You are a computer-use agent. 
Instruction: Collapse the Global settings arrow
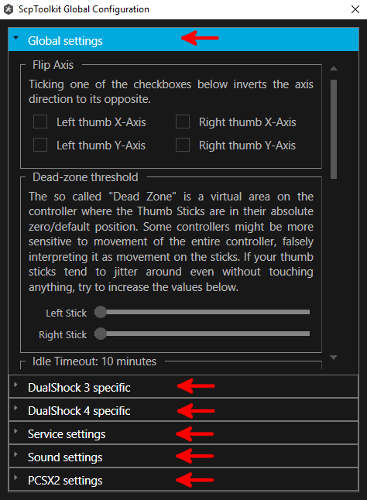click(16, 38)
